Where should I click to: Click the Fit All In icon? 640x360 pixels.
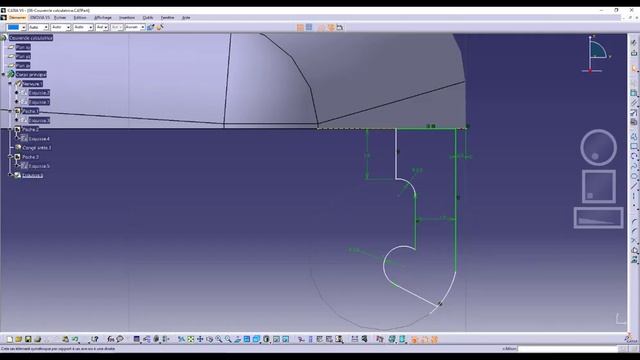coord(191,339)
